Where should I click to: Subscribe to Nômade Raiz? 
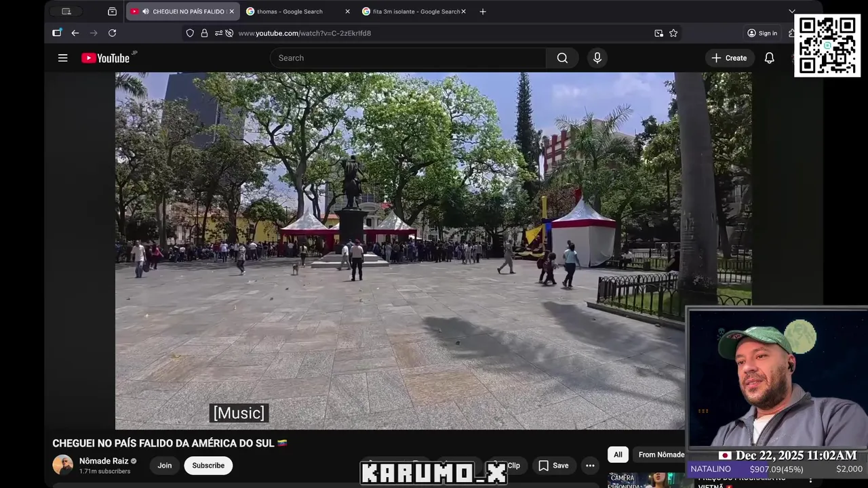(208, 466)
